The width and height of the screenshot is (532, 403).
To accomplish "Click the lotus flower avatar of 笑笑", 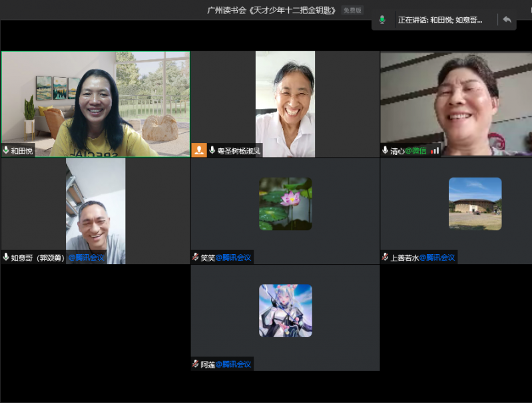I will pos(285,203).
